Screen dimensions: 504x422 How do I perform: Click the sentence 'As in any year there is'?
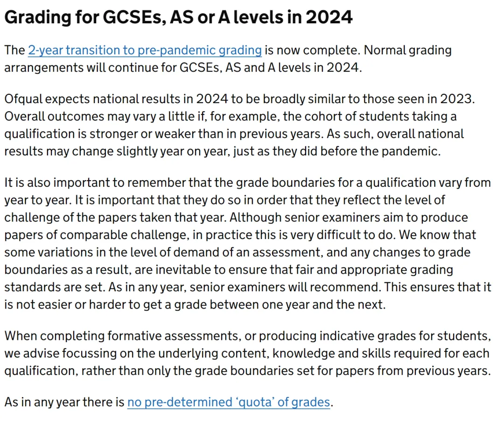64,402
